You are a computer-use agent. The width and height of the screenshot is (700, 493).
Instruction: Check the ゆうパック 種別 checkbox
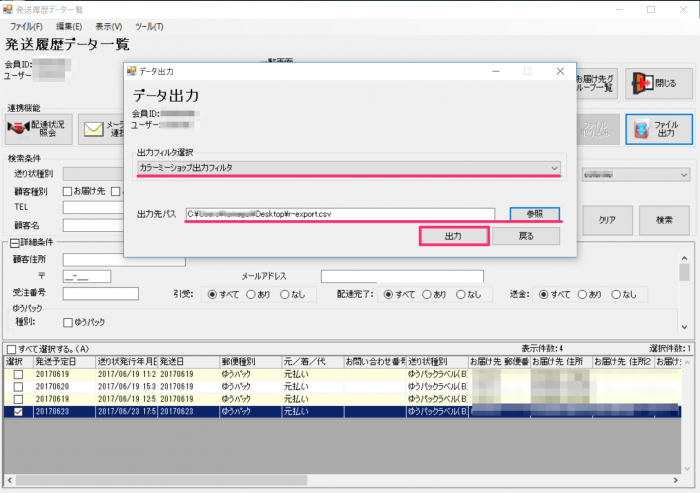coord(69,322)
